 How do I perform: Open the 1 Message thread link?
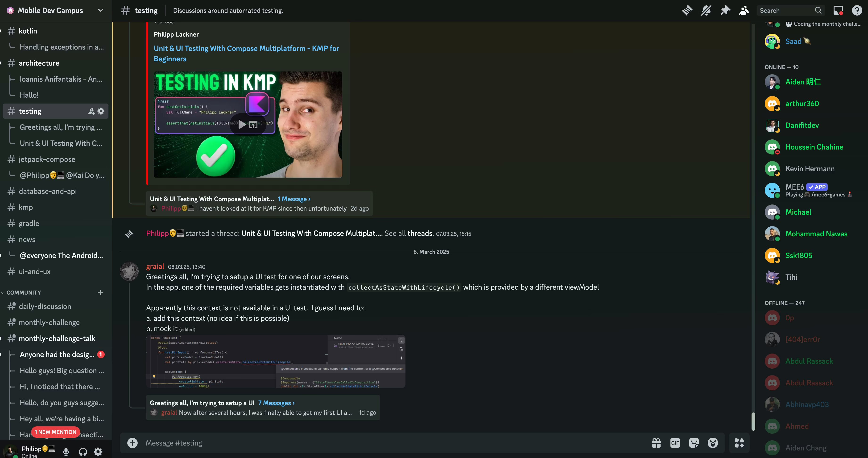pyautogui.click(x=294, y=199)
